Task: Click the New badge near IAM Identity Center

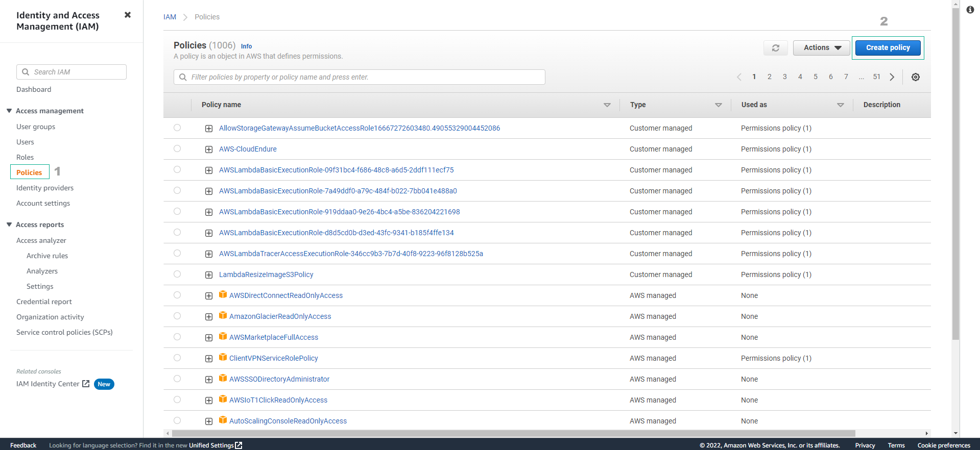Action: coord(104,384)
